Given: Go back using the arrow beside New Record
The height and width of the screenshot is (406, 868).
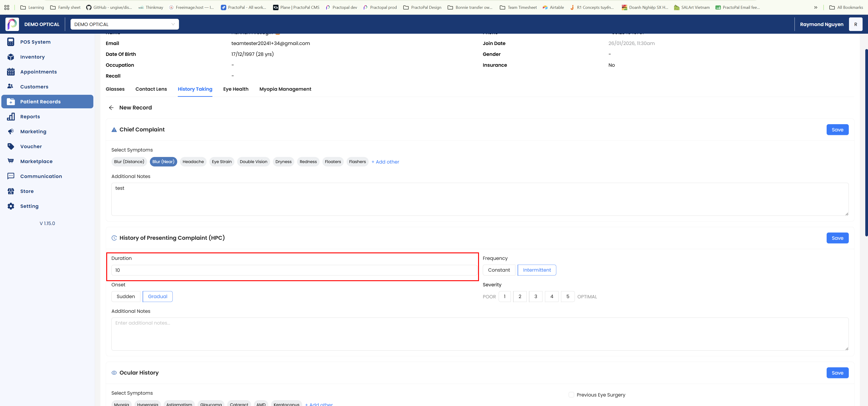Looking at the screenshot, I should point(111,108).
